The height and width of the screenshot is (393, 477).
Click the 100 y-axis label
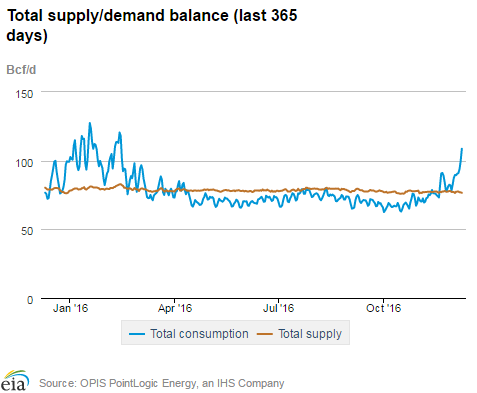tap(24, 163)
